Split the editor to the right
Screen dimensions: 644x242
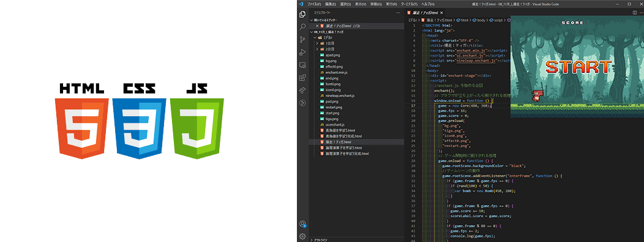[635, 13]
